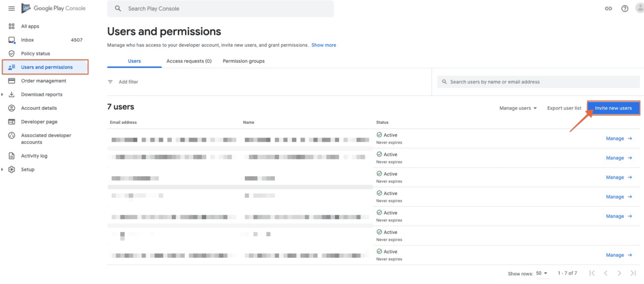Open the account avatar icon
Image resolution: width=644 pixels, height=284 pixels.
tap(640, 8)
